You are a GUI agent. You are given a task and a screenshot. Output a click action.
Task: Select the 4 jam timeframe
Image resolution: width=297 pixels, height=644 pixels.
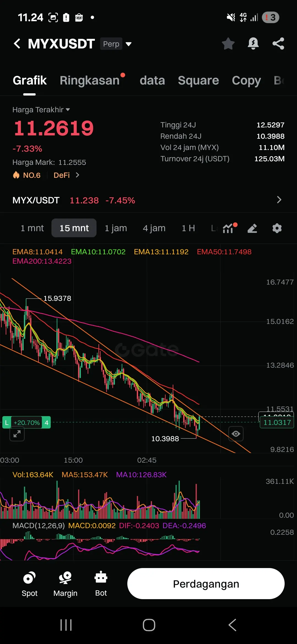pos(154,228)
